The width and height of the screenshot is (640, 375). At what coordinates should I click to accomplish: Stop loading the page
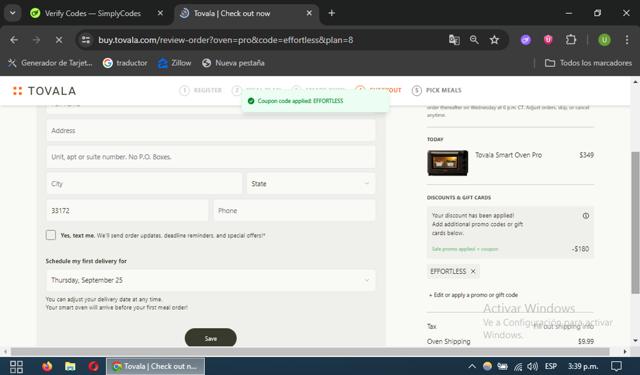coord(59,40)
